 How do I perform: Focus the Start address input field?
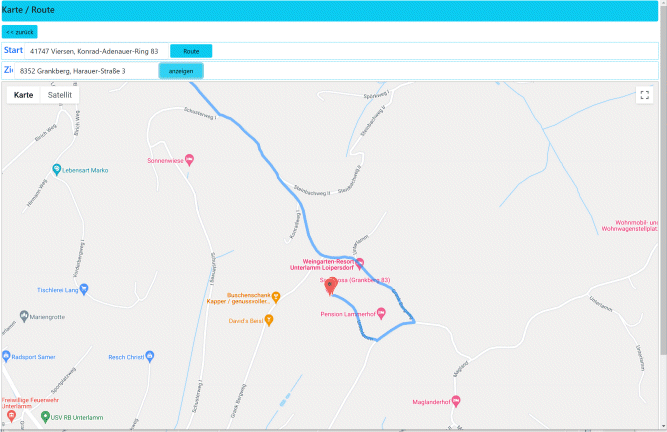(x=97, y=51)
